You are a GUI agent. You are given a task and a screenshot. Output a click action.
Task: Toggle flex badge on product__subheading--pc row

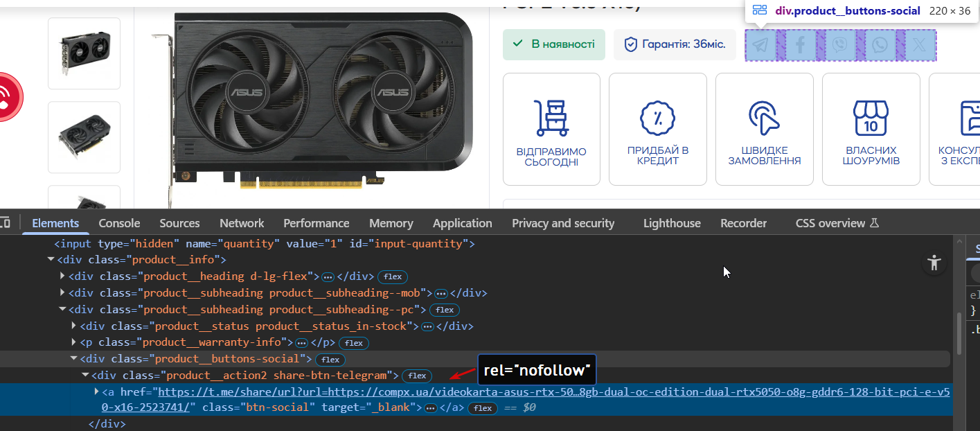tap(445, 310)
